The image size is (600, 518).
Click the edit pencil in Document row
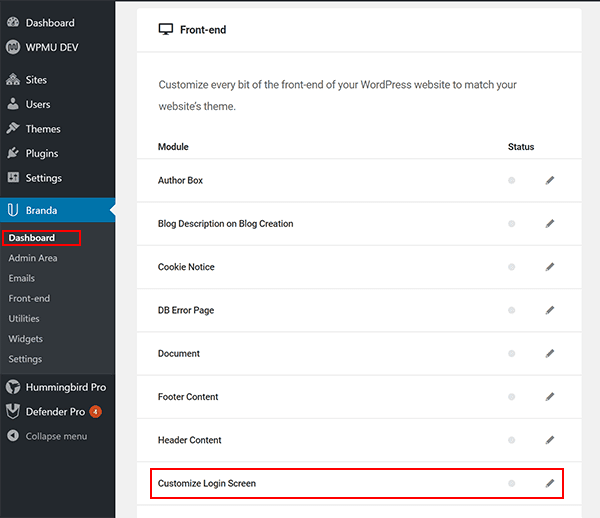click(x=549, y=354)
